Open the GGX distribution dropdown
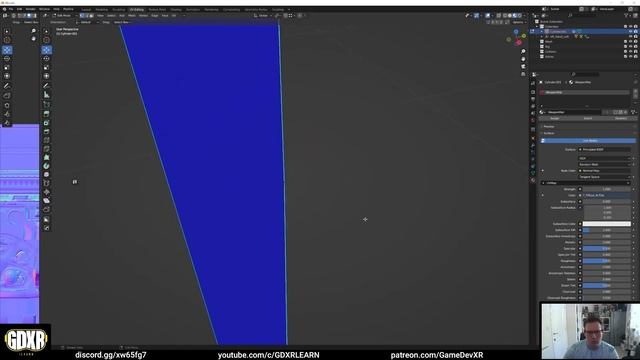Viewport: 640px width, 360px height. [604, 158]
